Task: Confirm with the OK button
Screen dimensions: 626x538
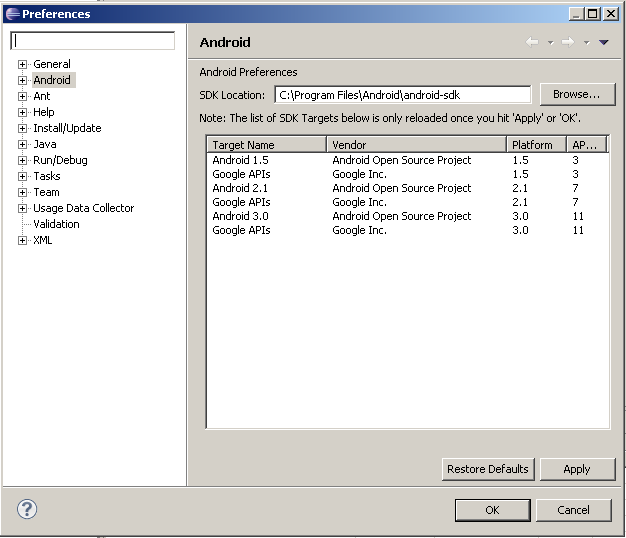Action: (493, 510)
